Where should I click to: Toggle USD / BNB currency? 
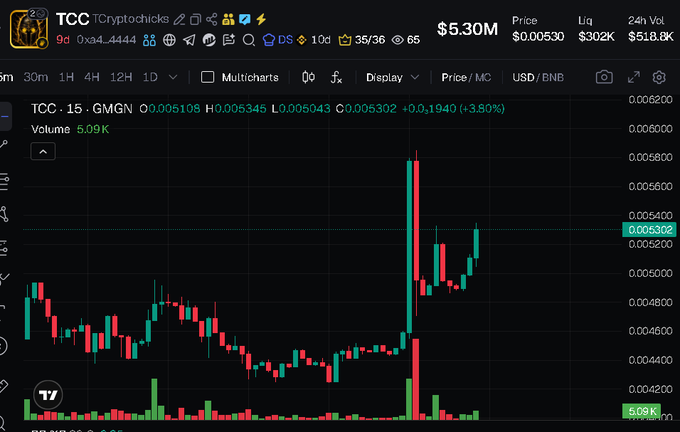point(538,77)
